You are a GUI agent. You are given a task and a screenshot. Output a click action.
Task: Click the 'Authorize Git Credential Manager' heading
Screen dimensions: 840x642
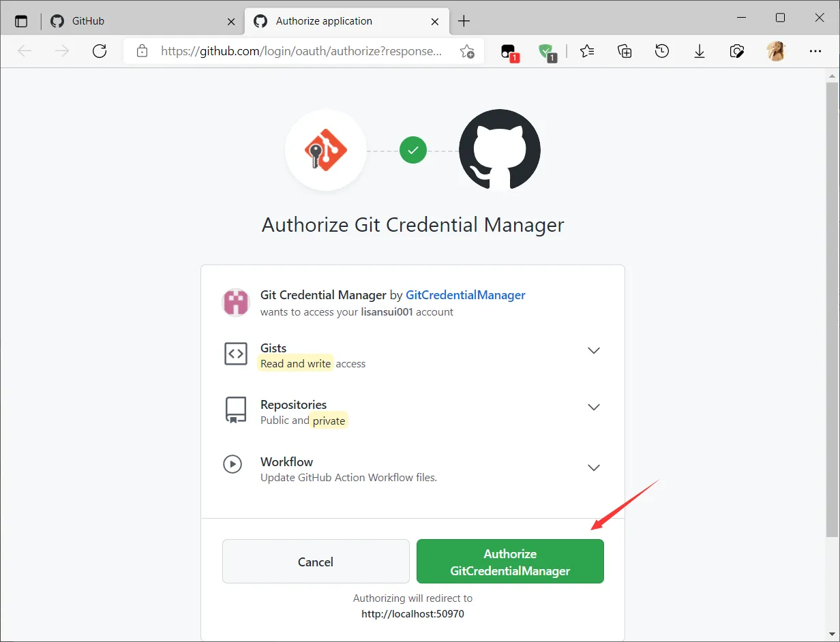point(413,225)
